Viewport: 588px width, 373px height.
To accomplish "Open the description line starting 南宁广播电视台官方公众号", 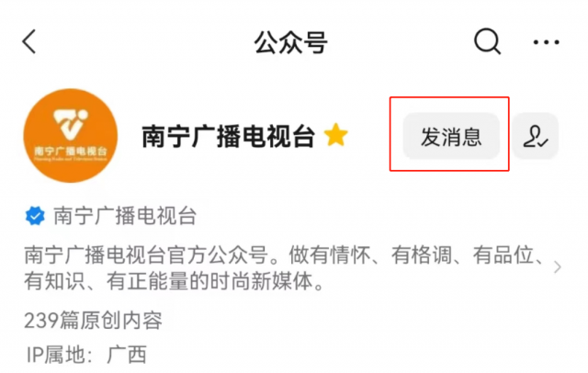I will [x=284, y=254].
